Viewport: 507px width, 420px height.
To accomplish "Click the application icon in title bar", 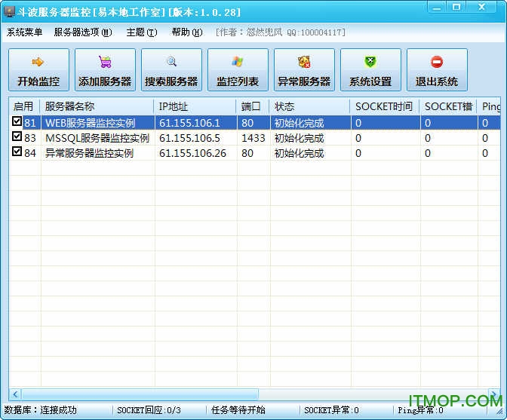I will pyautogui.click(x=9, y=11).
